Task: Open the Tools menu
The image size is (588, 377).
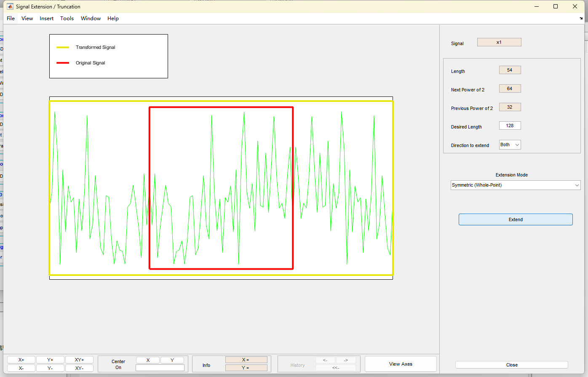Action: [x=67, y=18]
